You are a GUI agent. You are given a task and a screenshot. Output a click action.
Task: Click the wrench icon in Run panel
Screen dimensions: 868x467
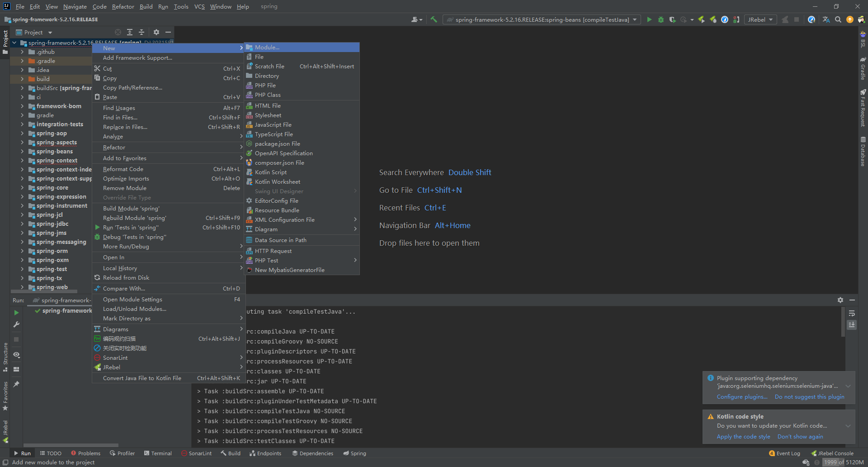pos(16,324)
